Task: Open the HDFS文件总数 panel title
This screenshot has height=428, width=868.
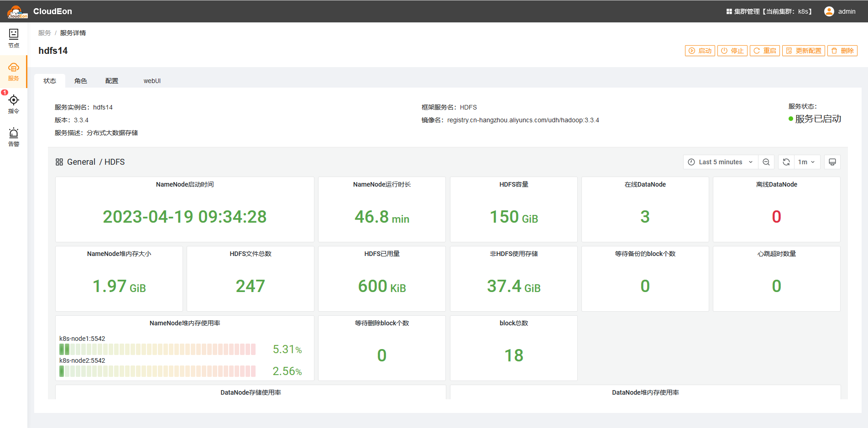Action: pos(251,254)
